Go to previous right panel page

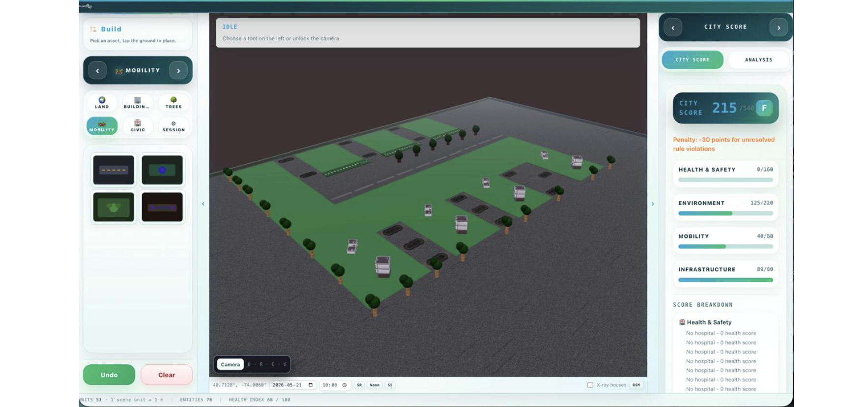[x=673, y=28]
